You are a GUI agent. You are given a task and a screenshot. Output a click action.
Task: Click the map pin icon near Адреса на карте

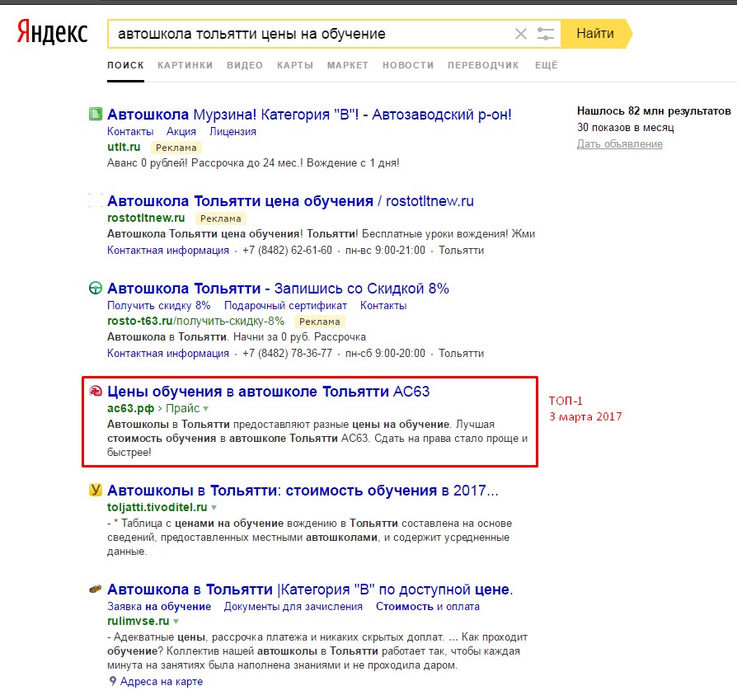tap(112, 681)
